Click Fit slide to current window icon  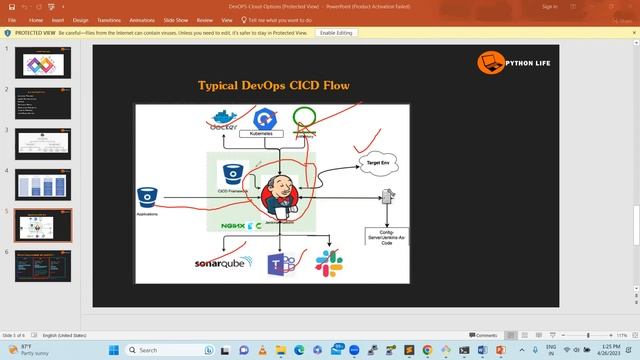coord(635,335)
